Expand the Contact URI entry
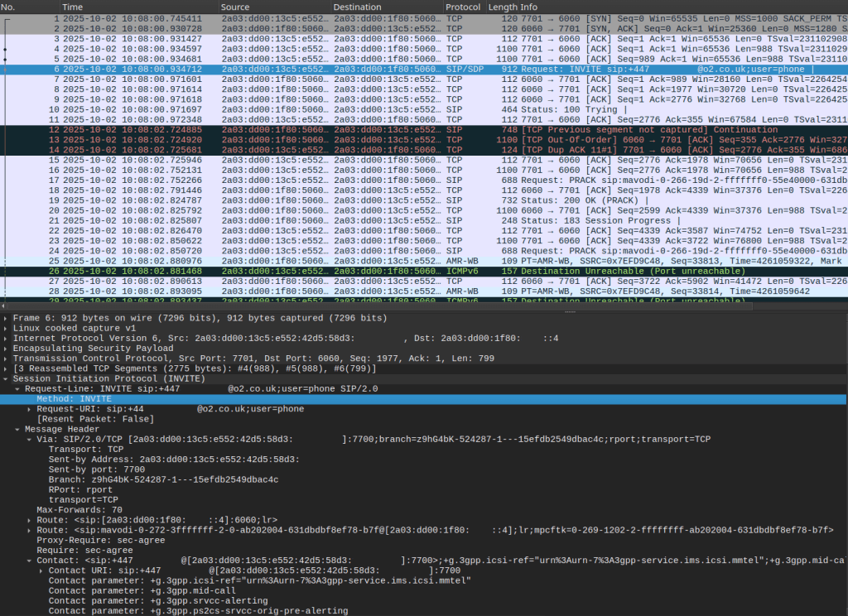Image resolution: width=848 pixels, height=616 pixels. coord(41,570)
